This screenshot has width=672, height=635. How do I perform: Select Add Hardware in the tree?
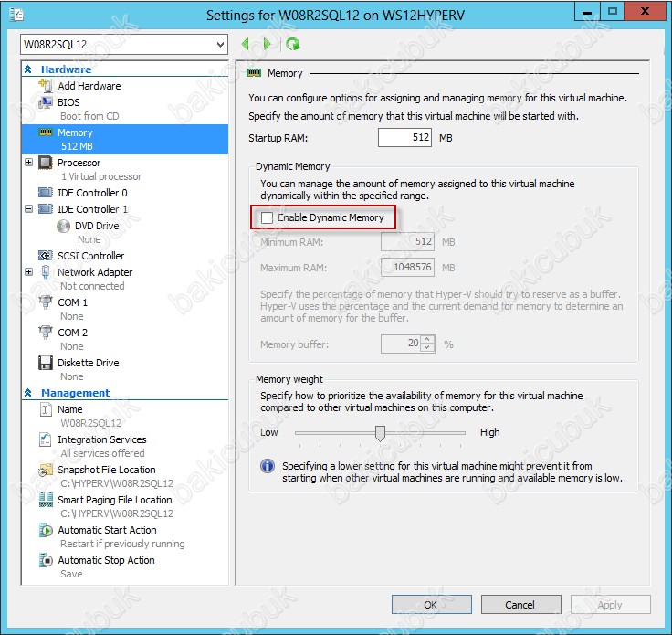89,86
